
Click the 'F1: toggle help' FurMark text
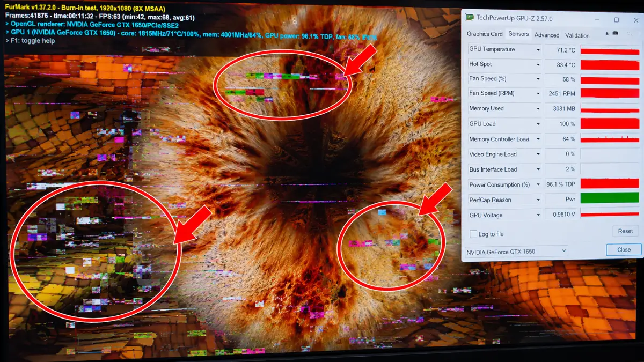point(30,41)
